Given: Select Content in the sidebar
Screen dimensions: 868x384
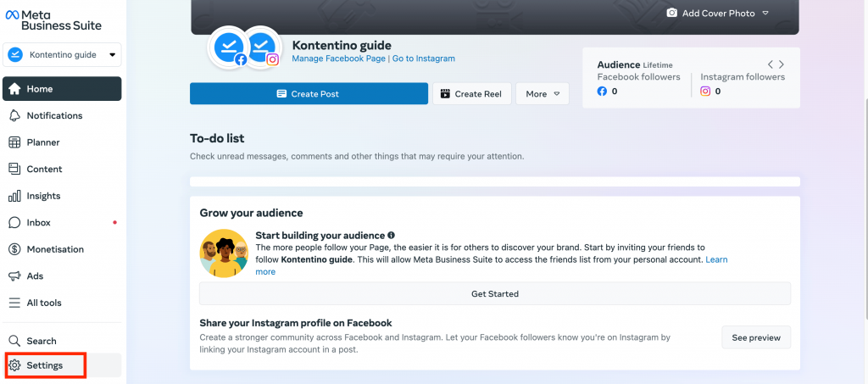Looking at the screenshot, I should click(44, 169).
